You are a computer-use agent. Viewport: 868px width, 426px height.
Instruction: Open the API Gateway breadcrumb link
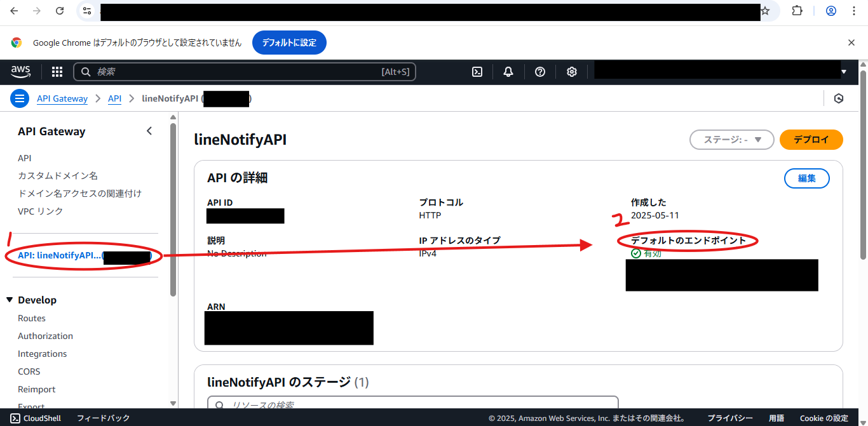click(x=62, y=98)
